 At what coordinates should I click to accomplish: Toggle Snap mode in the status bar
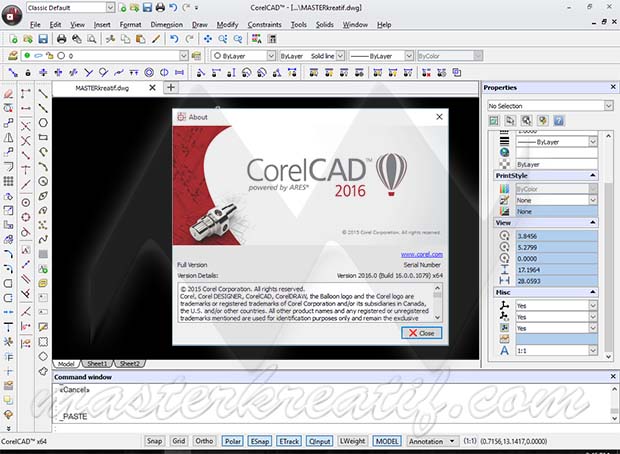[154, 440]
